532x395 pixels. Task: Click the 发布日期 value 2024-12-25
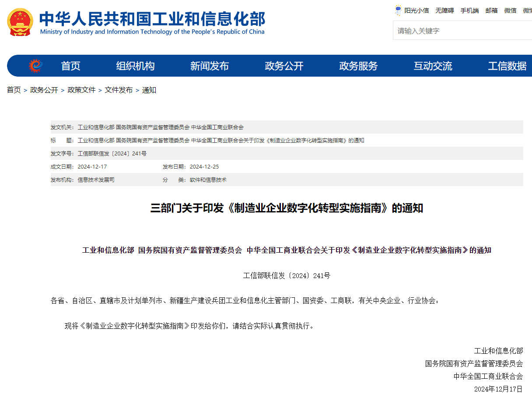pos(204,167)
